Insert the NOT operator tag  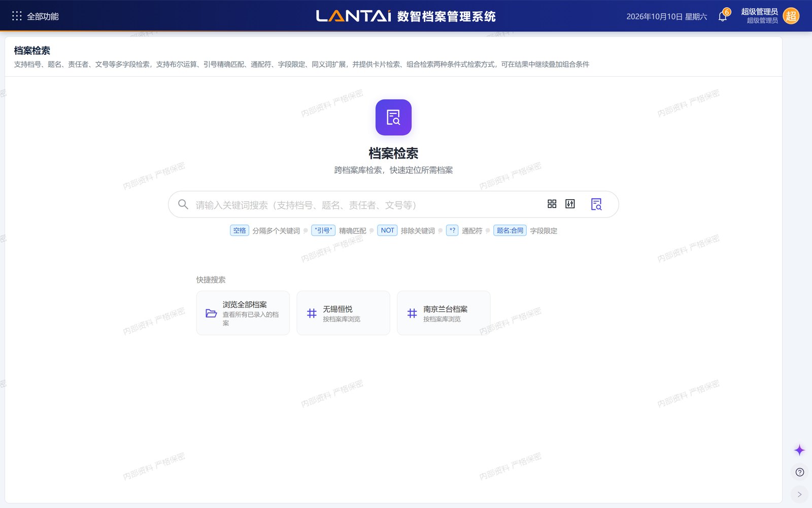coord(388,231)
